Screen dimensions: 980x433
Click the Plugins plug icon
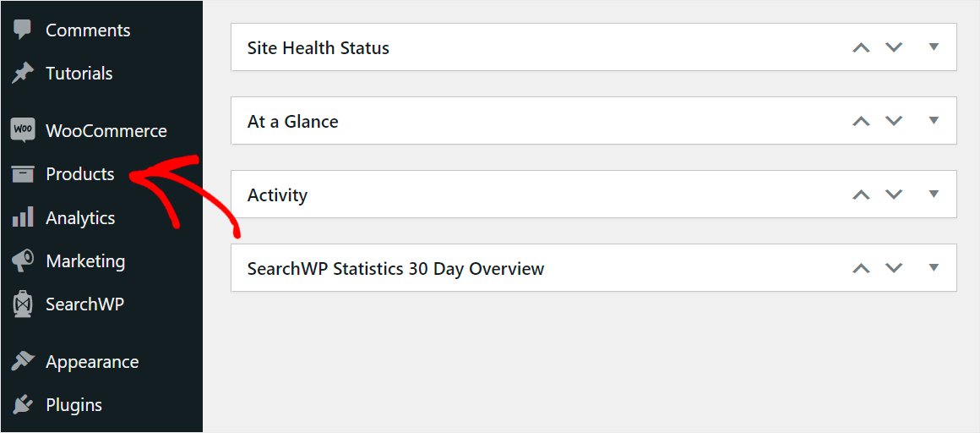click(x=23, y=405)
